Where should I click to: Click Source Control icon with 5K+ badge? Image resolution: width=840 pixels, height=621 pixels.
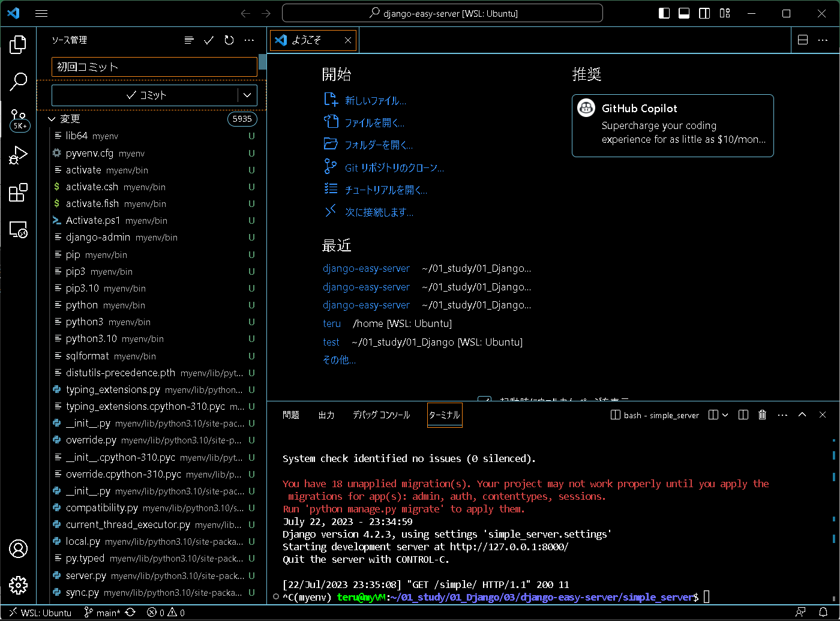(x=19, y=120)
